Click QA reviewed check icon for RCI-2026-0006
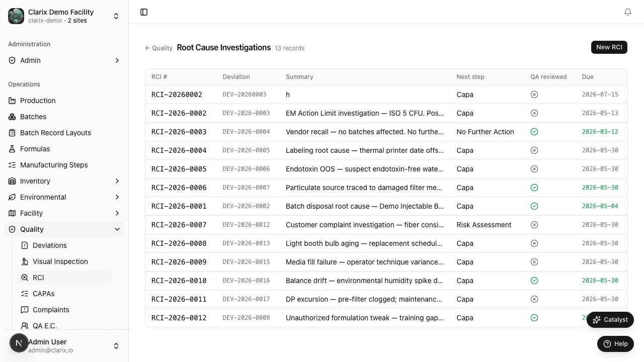The height and width of the screenshot is (362, 644). [534, 188]
